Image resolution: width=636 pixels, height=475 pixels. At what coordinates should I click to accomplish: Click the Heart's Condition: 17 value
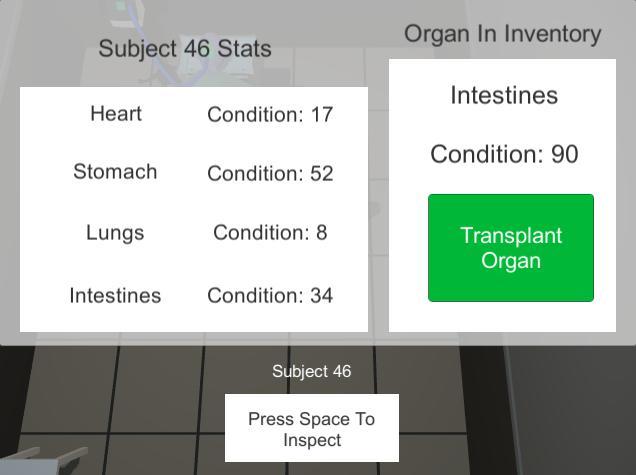(270, 115)
